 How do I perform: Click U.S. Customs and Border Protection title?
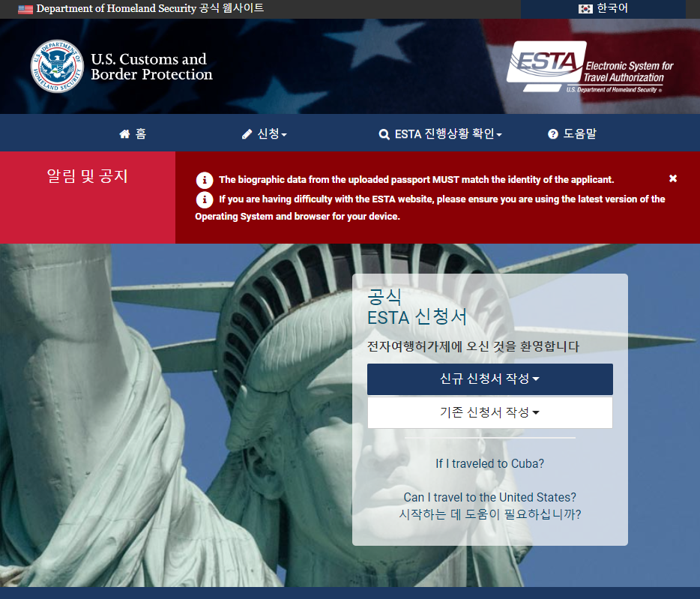click(152, 67)
